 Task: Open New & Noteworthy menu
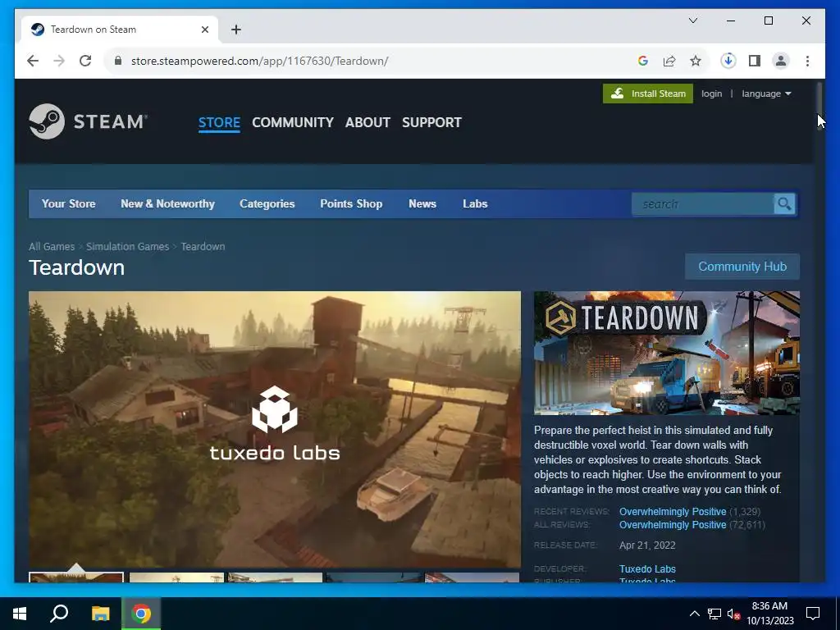pyautogui.click(x=167, y=203)
